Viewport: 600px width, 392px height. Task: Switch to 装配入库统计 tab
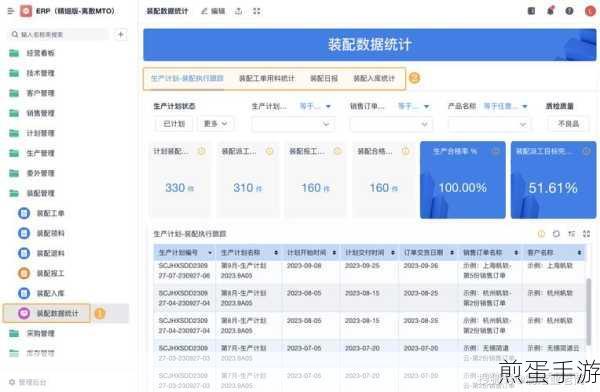[373, 78]
